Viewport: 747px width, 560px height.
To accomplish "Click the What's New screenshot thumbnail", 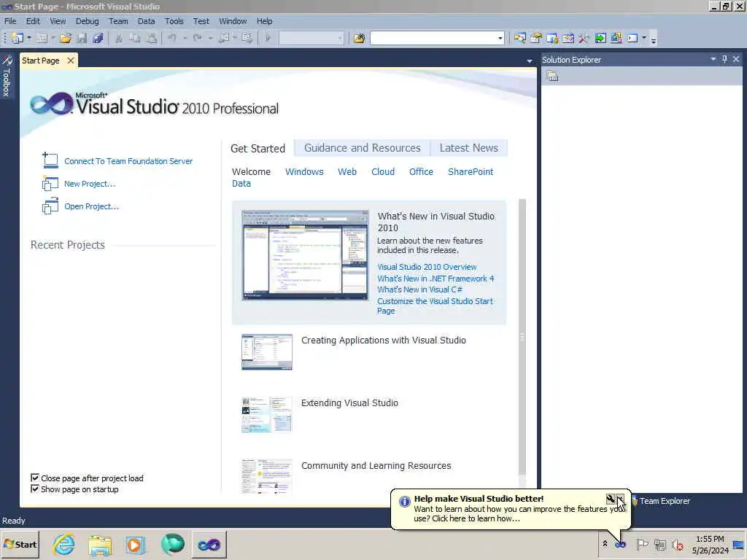I will [x=305, y=255].
